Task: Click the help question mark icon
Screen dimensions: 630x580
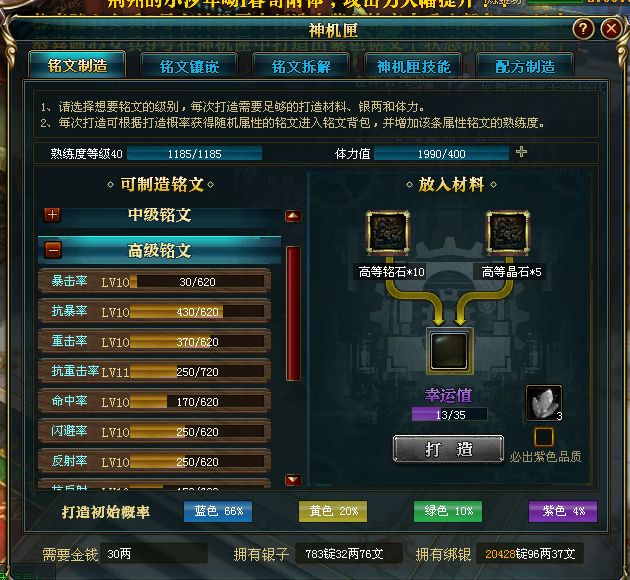Action: pos(583,29)
